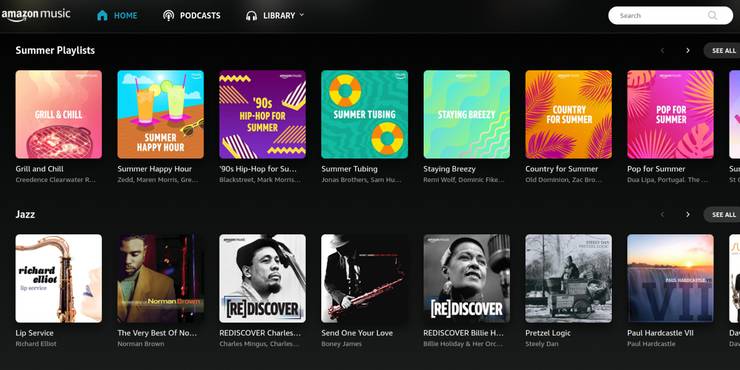Click the Home house icon

point(102,16)
